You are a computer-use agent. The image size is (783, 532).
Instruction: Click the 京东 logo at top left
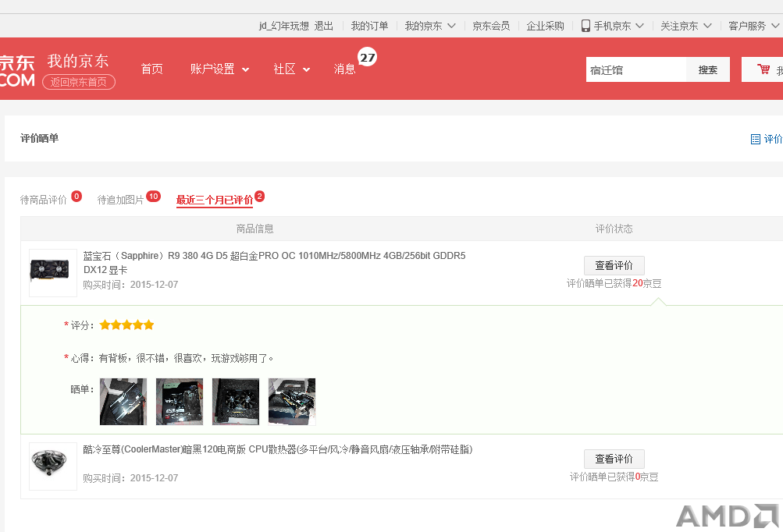pos(17,70)
